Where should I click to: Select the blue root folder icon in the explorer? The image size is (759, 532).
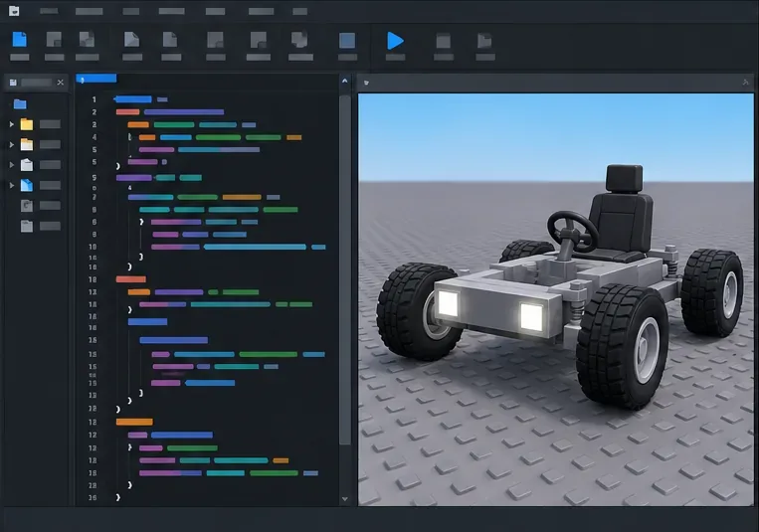[20, 104]
